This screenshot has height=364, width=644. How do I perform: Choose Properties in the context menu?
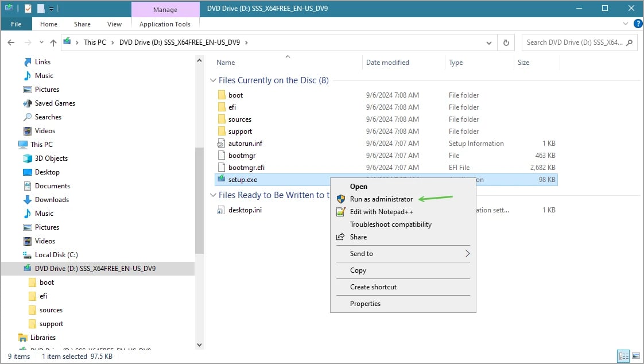point(365,304)
